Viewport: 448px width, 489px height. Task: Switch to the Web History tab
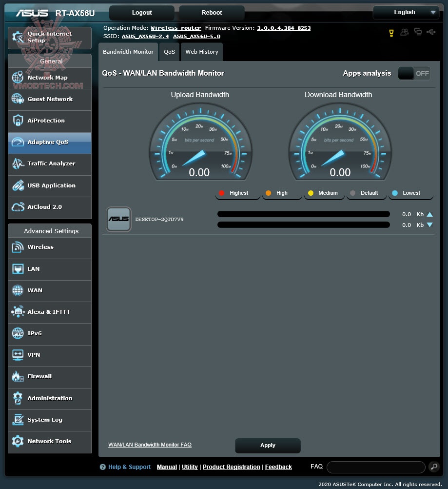click(x=201, y=52)
